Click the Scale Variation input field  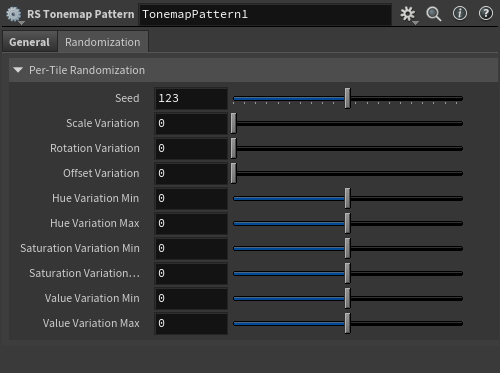(x=191, y=123)
